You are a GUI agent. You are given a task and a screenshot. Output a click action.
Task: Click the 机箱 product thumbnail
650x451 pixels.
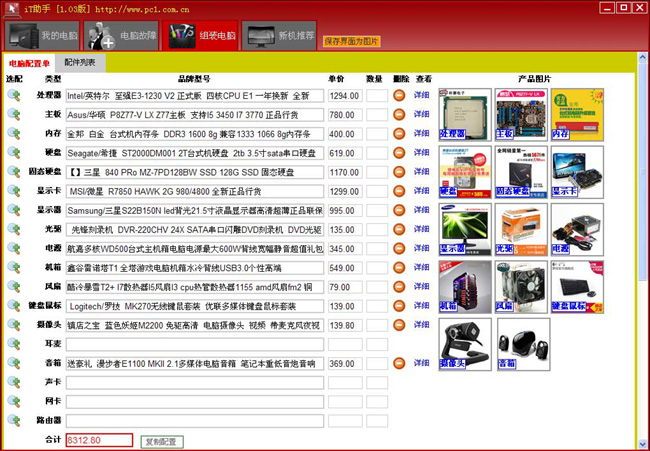[465, 287]
